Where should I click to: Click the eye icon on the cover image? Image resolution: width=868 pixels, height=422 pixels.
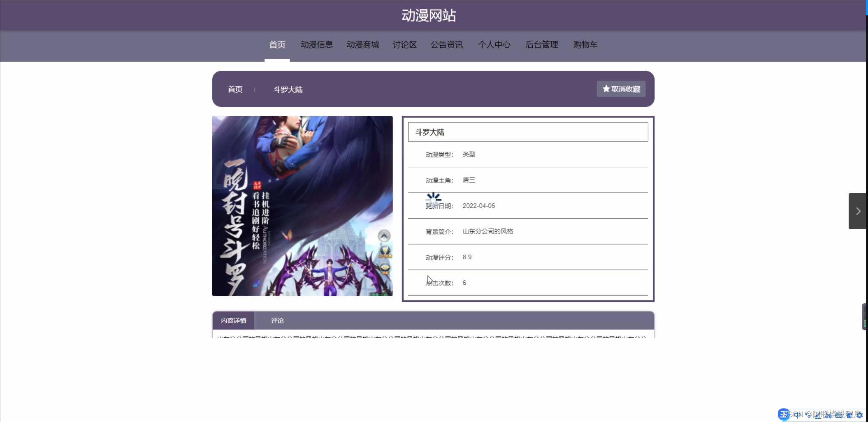(385, 268)
